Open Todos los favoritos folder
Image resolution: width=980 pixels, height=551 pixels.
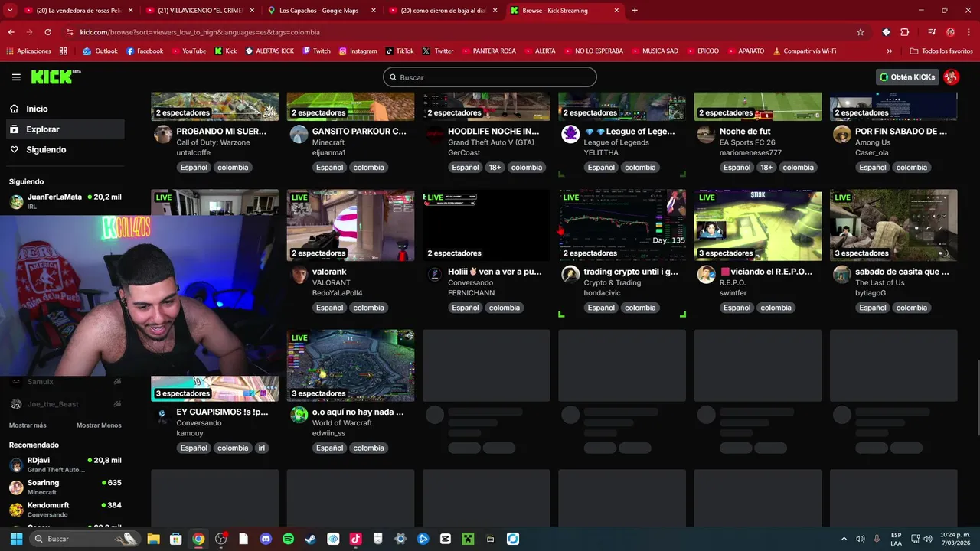pos(942,51)
